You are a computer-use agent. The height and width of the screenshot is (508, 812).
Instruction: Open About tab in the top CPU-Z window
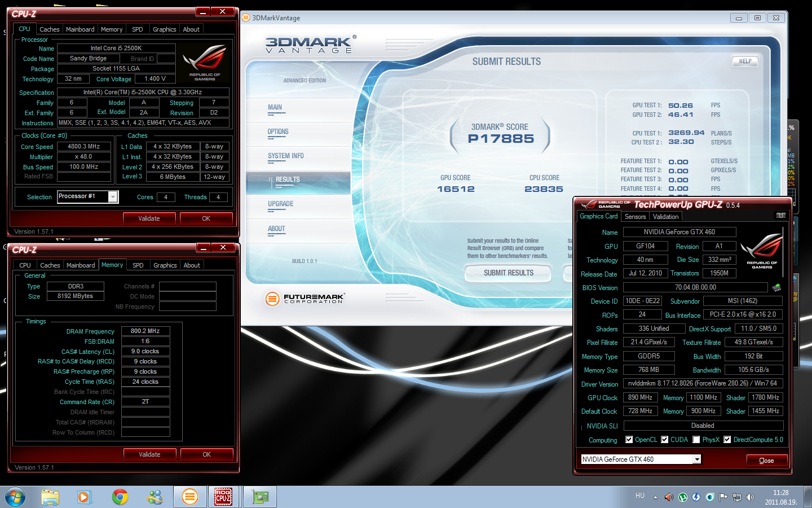[191, 29]
